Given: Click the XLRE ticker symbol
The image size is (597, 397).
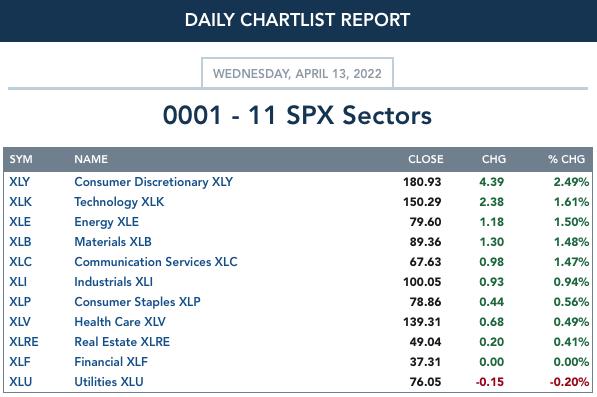Looking at the screenshot, I should (24, 341).
